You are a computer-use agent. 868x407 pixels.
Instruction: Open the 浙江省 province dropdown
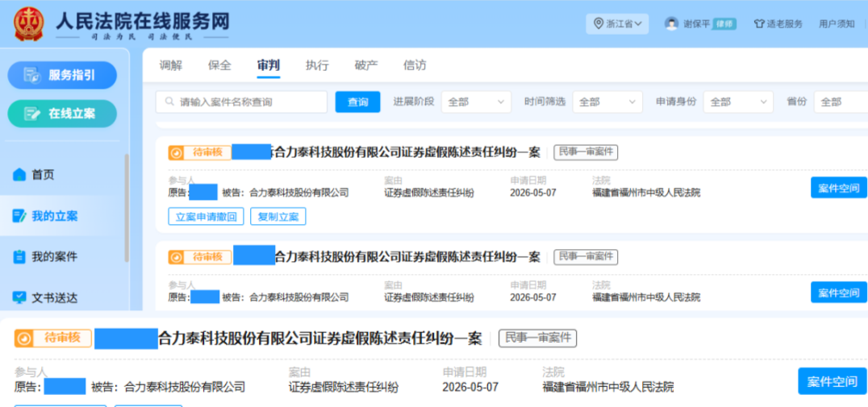[617, 24]
